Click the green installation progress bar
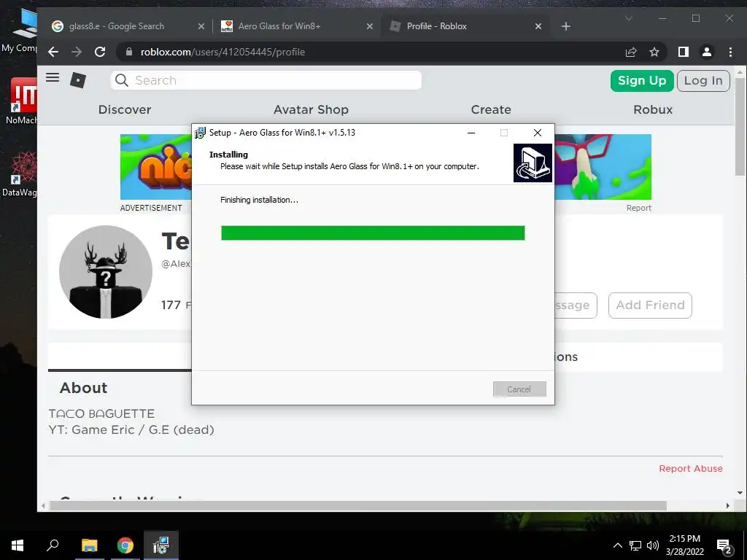 tap(373, 233)
